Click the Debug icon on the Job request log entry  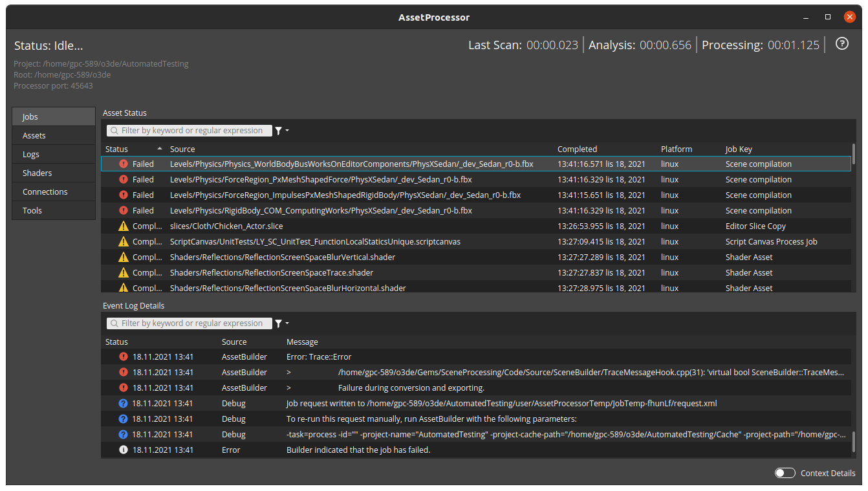click(x=122, y=403)
